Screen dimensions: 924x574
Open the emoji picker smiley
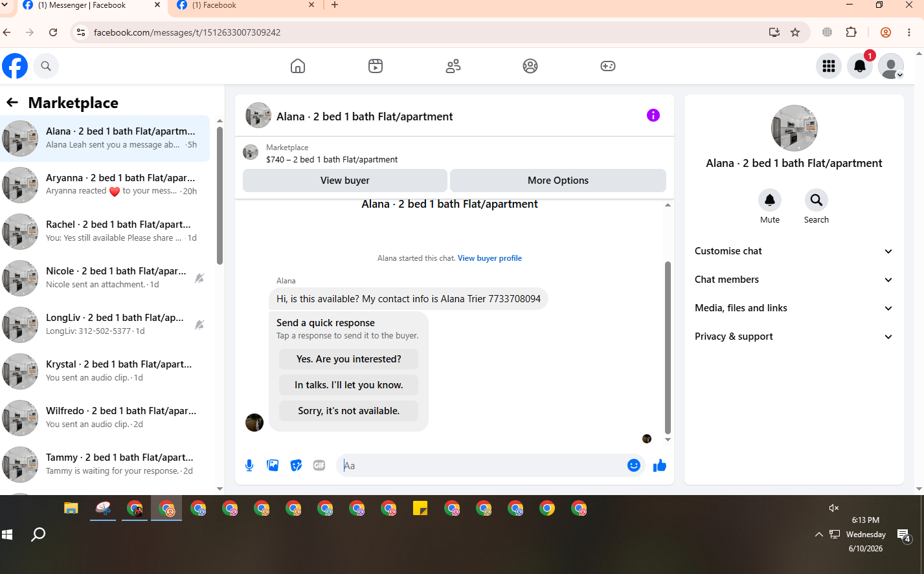(634, 465)
